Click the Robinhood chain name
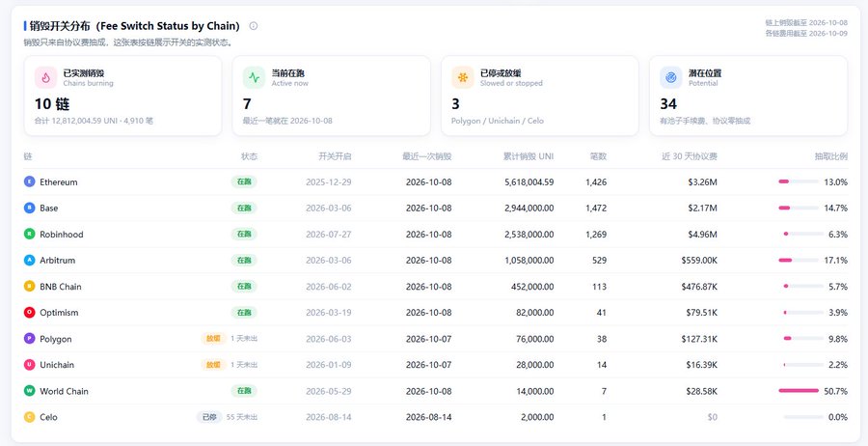Image resolution: width=868 pixels, height=446 pixels. [x=62, y=235]
